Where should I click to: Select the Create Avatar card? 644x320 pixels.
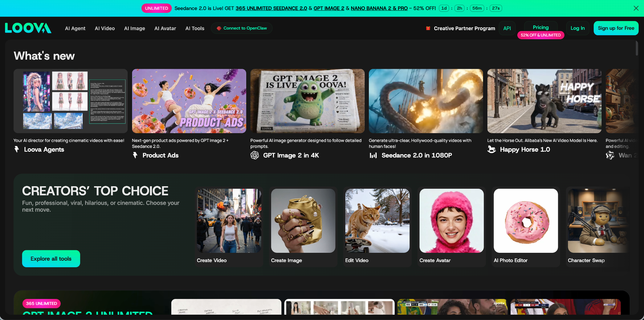(x=452, y=227)
